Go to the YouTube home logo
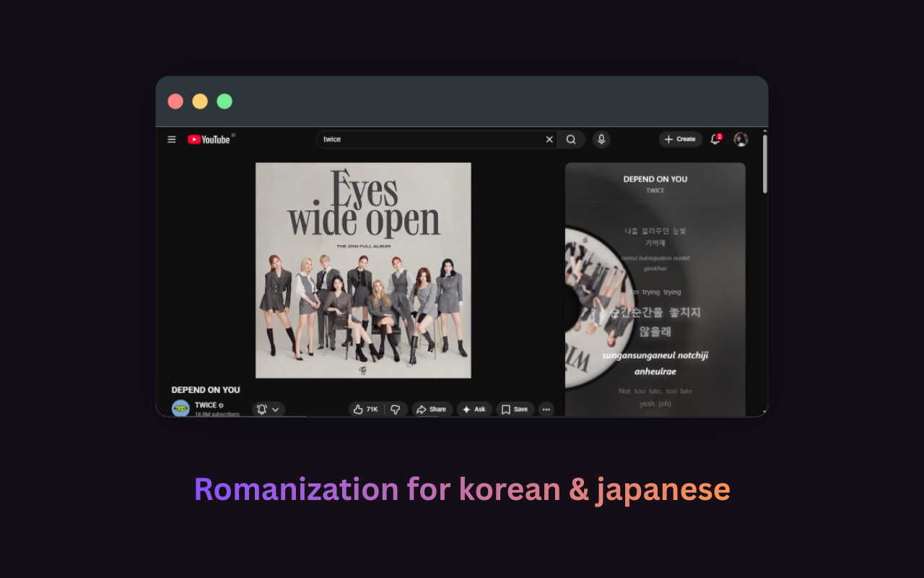The width and height of the screenshot is (924, 578). 209,139
